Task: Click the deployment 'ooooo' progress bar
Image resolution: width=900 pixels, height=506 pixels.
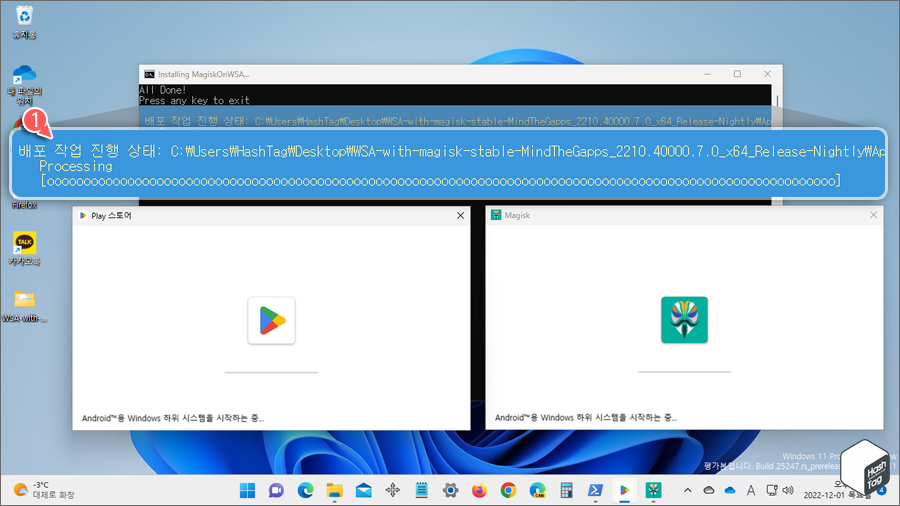Action: point(441,181)
